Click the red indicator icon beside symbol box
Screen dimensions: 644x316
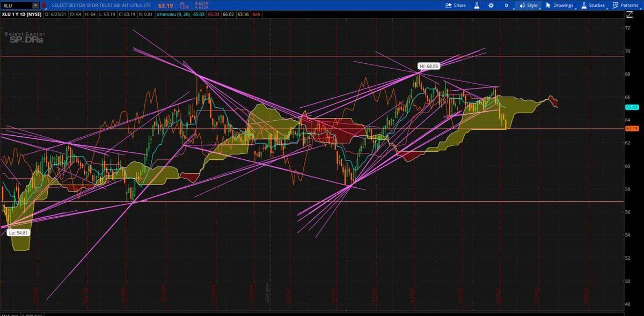[x=43, y=5]
